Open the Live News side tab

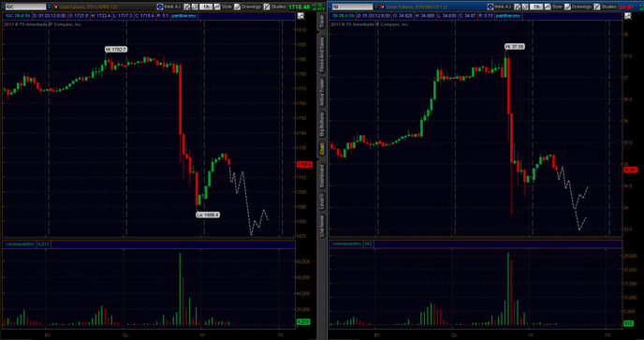click(322, 226)
